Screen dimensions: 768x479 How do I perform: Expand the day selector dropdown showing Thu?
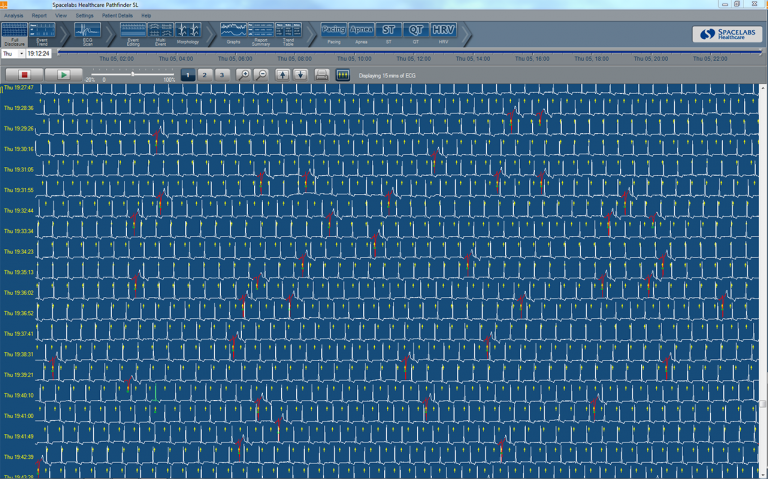19,54
